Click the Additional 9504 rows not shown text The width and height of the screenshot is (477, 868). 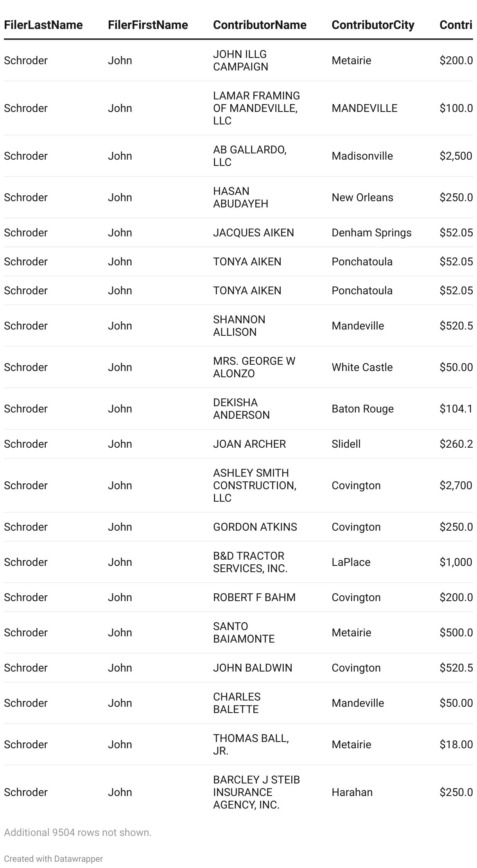(78, 832)
